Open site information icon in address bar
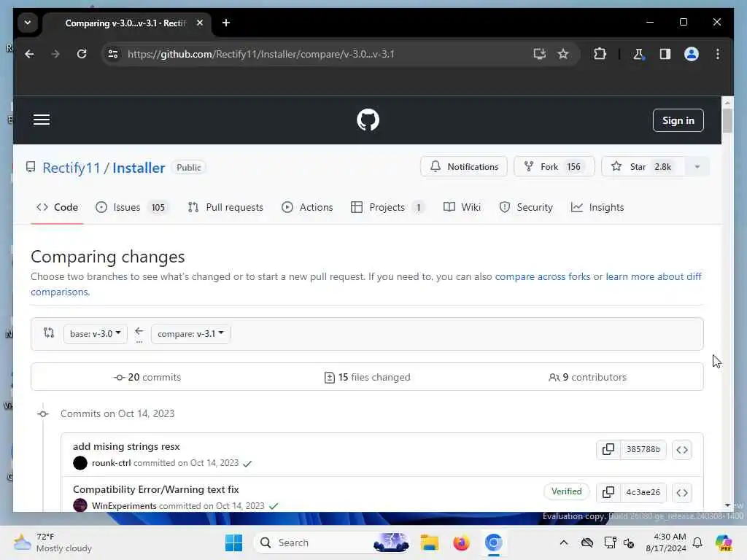The height and width of the screenshot is (560, 747). click(113, 54)
